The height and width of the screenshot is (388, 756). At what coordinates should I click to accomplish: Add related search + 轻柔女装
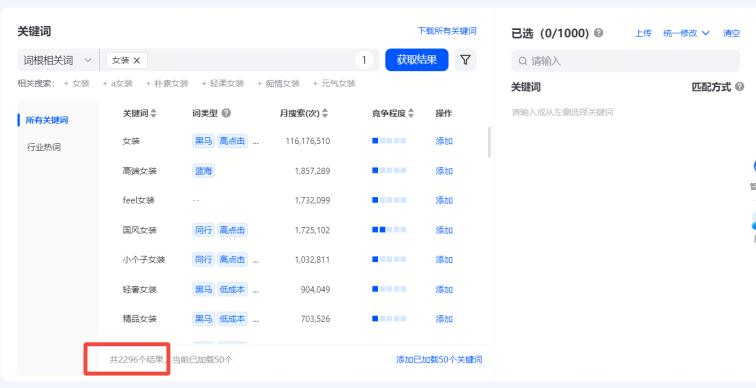click(x=223, y=83)
